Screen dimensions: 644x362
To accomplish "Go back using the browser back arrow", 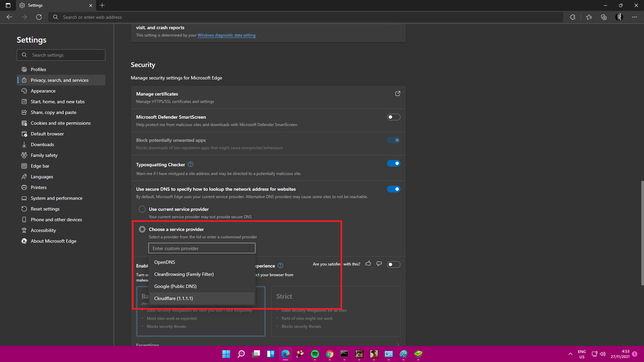I will pos(9,17).
